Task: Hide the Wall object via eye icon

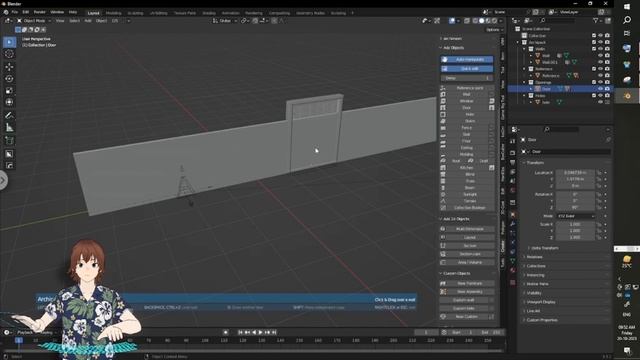Action: pos(600,56)
